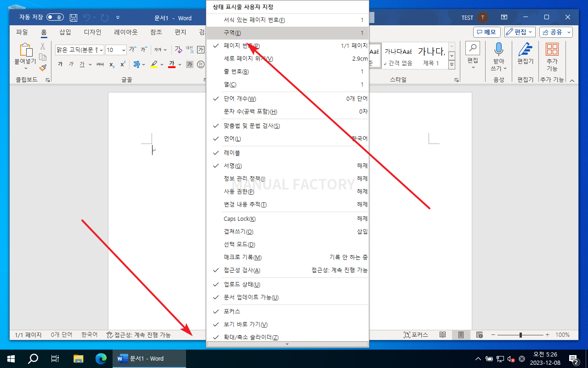Expand the highlight color dropdown arrow
Viewport: 588px width, 368px height.
tap(162, 64)
